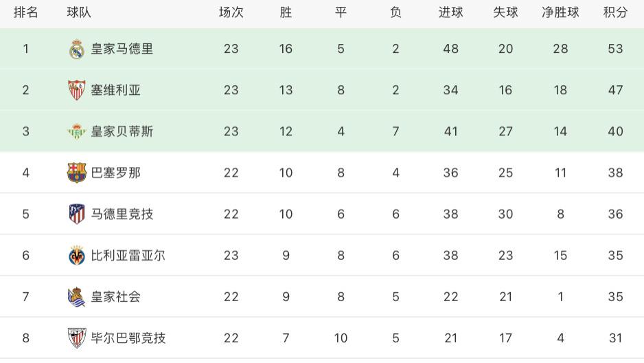Screen dimensions: 644x363
Task: Open team page for 巴塞罗那
Action: point(116,173)
